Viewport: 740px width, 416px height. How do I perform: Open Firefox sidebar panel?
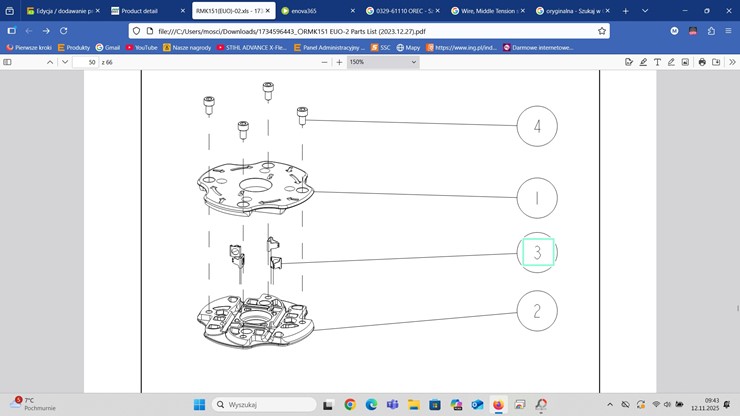tap(12, 31)
